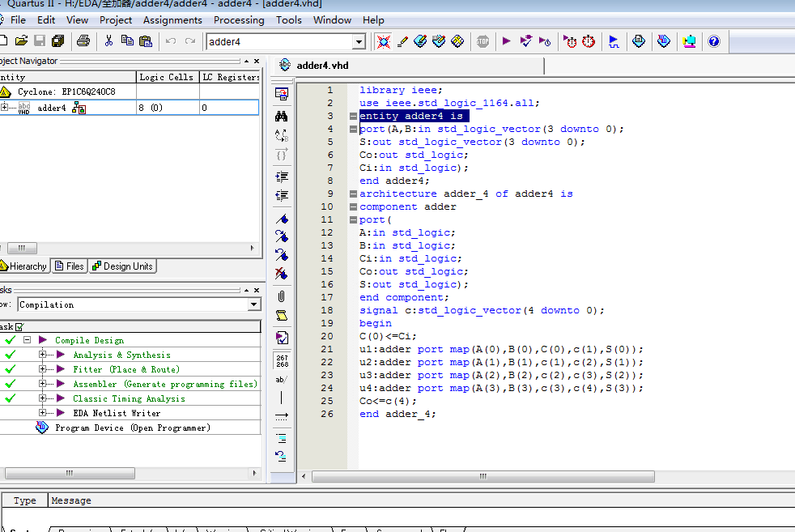Click the binoculars Find icon in editor toolbar
795x532 pixels.
282,116
